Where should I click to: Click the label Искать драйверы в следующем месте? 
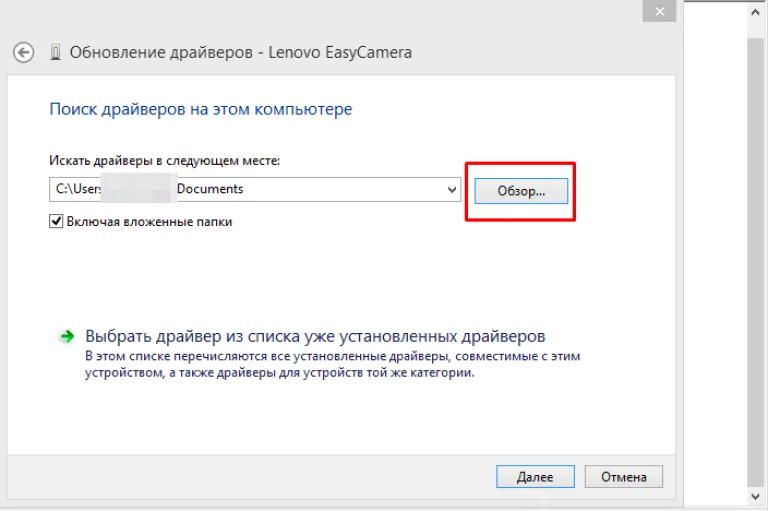point(165,161)
